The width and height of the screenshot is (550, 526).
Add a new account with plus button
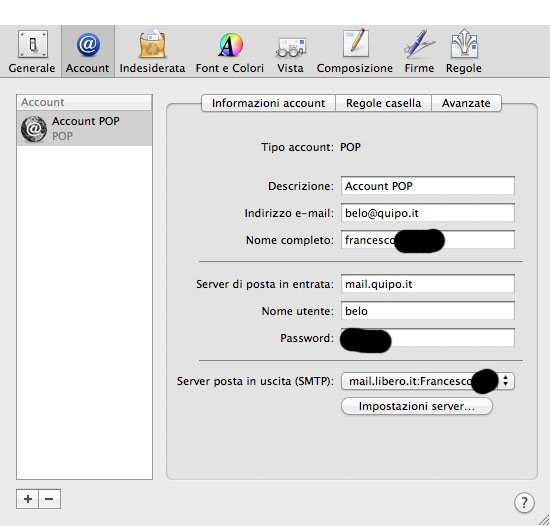pos(28,499)
